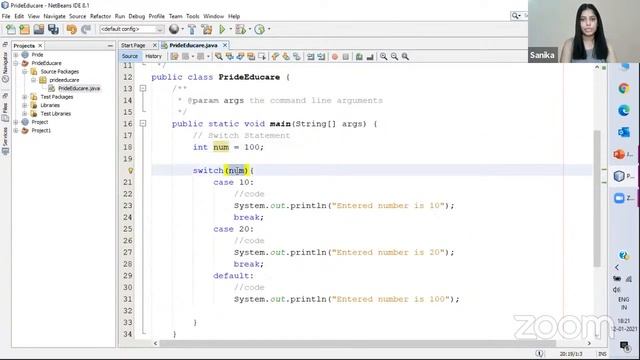This screenshot has height=360, width=640.
Task: Click the Find Selection magnifier icon
Action: (x=219, y=56)
